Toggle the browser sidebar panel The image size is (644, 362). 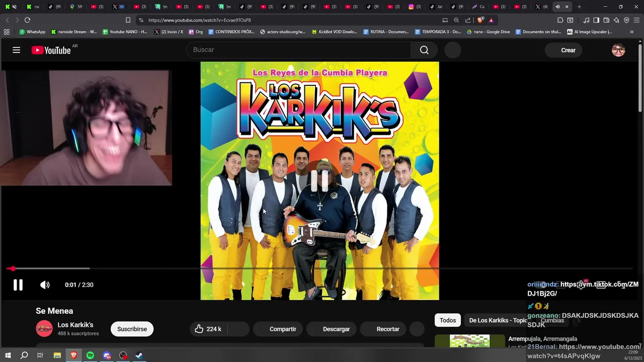click(596, 20)
